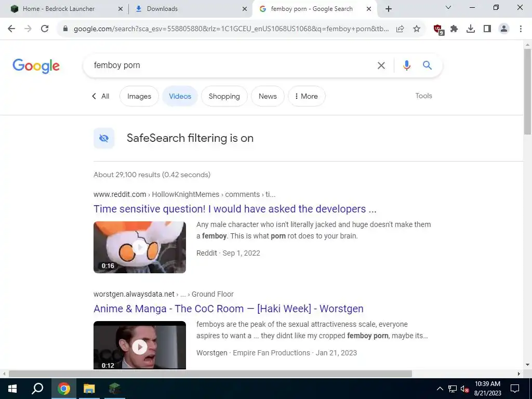Click 'Reddit · Sep 1, 2022' source text
The image size is (532, 399).
tap(228, 253)
